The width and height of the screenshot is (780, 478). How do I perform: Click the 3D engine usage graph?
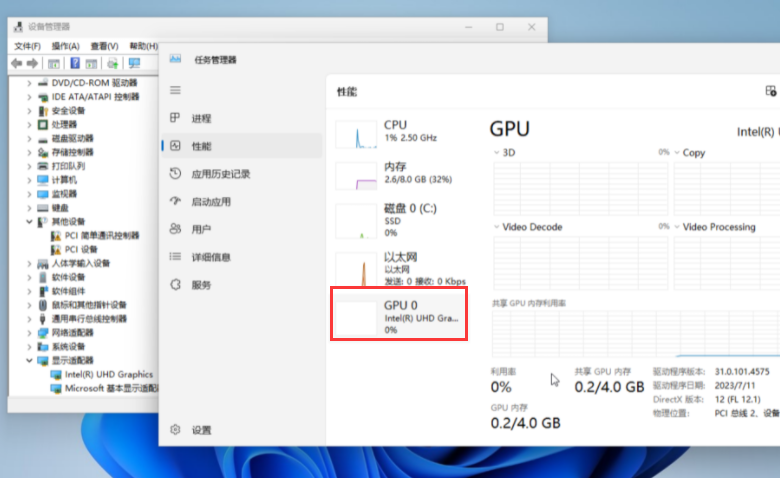click(x=581, y=189)
